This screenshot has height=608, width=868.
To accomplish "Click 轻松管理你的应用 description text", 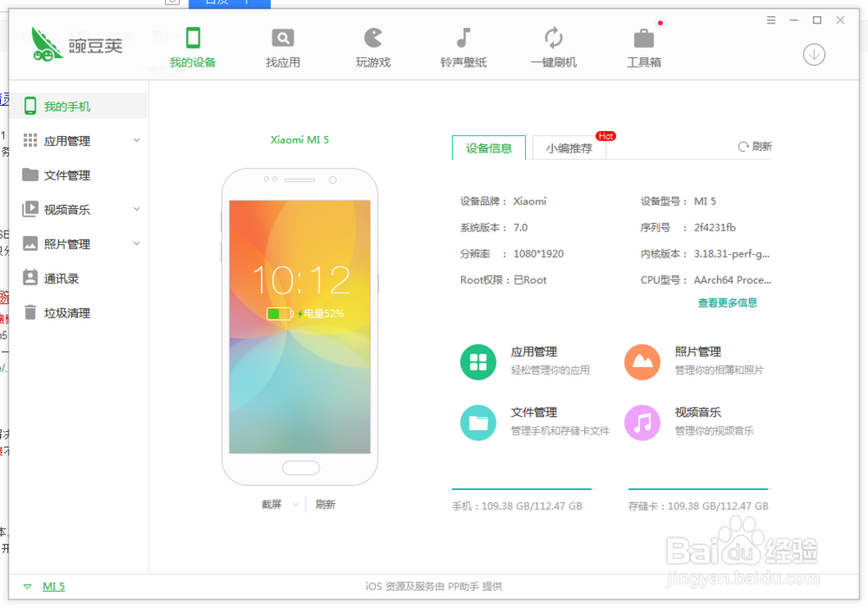I will point(550,370).
